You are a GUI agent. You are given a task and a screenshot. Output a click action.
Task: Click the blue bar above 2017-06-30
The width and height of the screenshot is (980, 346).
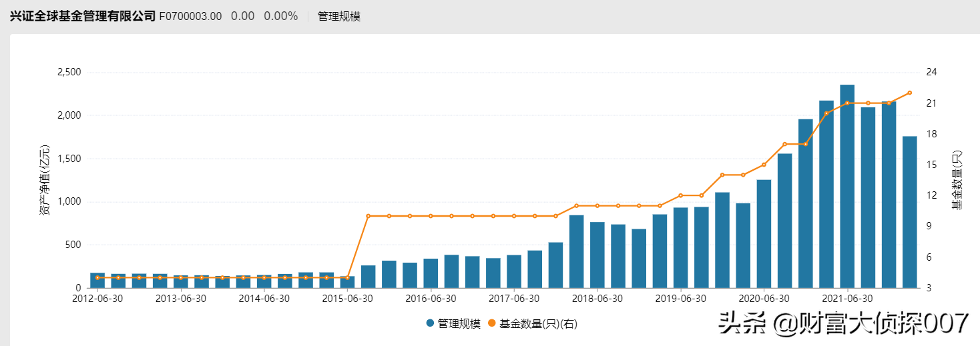pos(514,271)
